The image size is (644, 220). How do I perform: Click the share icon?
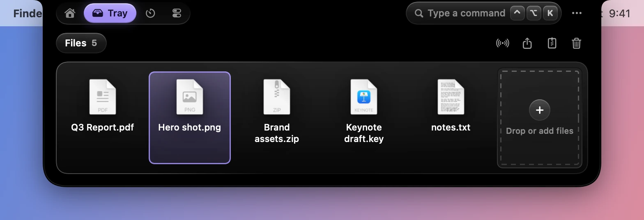[x=527, y=43]
